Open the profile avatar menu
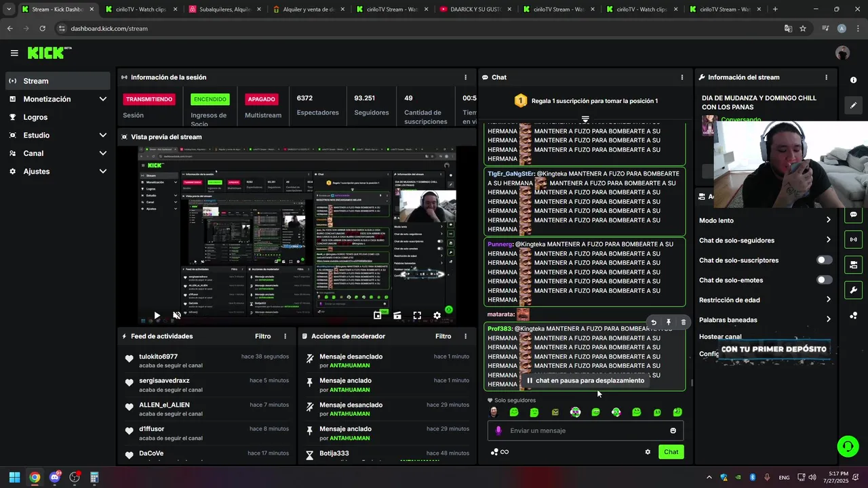This screenshot has height=488, width=868. tap(842, 53)
